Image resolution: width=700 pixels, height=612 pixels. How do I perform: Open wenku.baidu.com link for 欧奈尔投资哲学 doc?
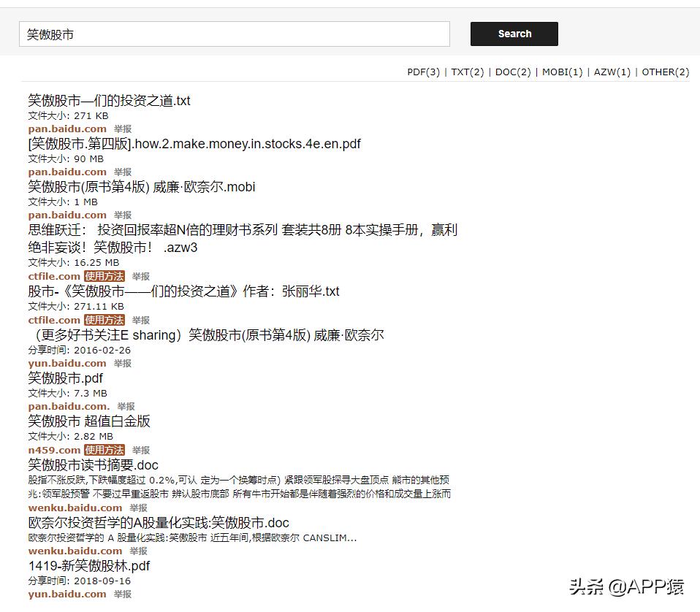point(75,551)
